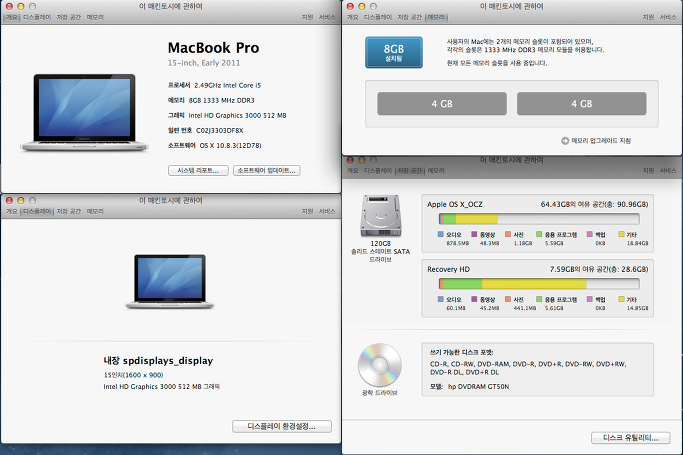Click yellow 기타 swatch under Apple OS X_OCZ
Viewport: 683px width, 455px height.
[622, 234]
